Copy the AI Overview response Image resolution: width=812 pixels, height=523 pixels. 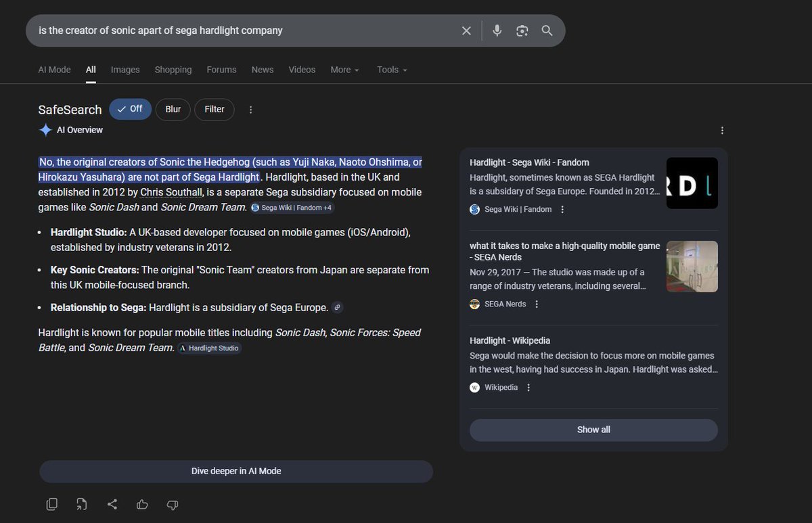(52, 504)
